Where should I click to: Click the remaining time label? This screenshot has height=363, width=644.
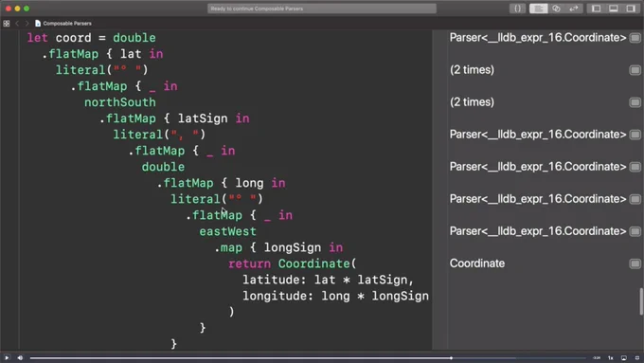[597, 358]
